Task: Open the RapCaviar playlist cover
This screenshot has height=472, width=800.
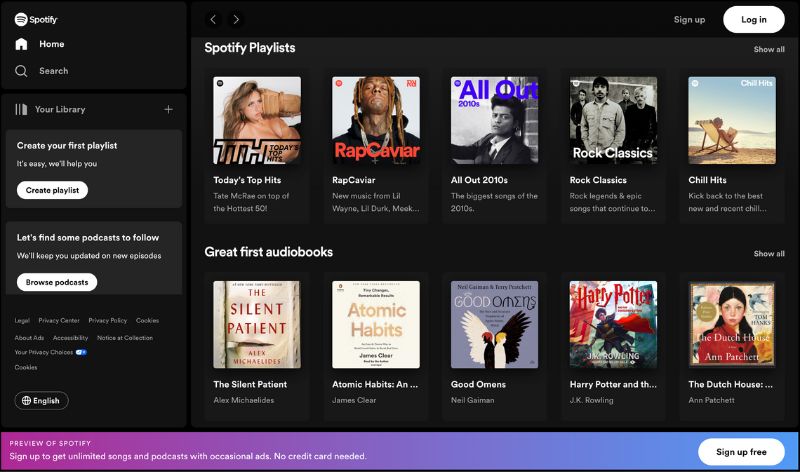Action: click(x=376, y=120)
